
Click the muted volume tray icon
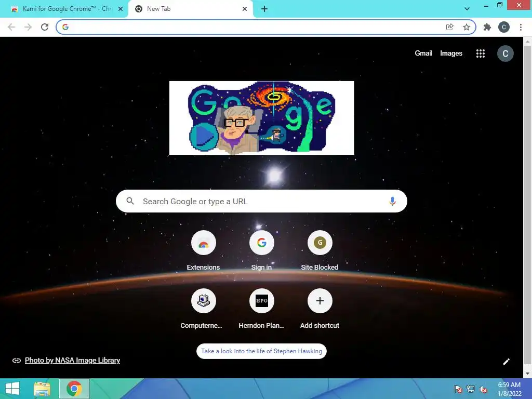[483, 389]
